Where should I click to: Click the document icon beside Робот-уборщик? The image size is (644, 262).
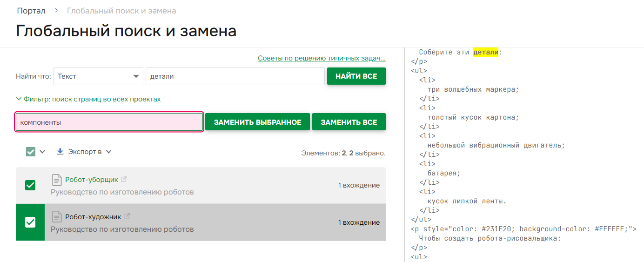[x=56, y=180]
